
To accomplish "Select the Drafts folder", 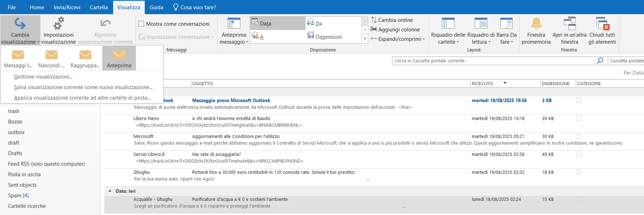I will coord(15,154).
